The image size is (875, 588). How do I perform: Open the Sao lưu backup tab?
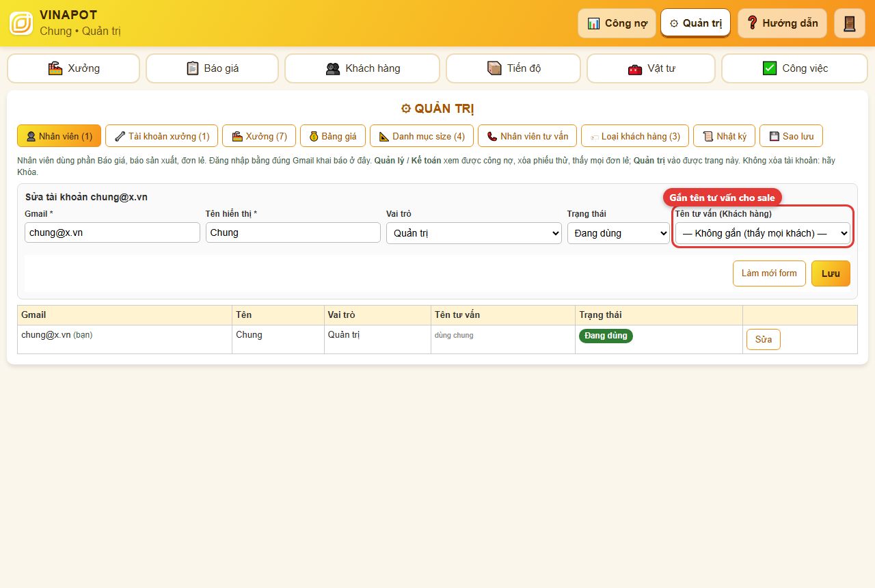click(791, 136)
